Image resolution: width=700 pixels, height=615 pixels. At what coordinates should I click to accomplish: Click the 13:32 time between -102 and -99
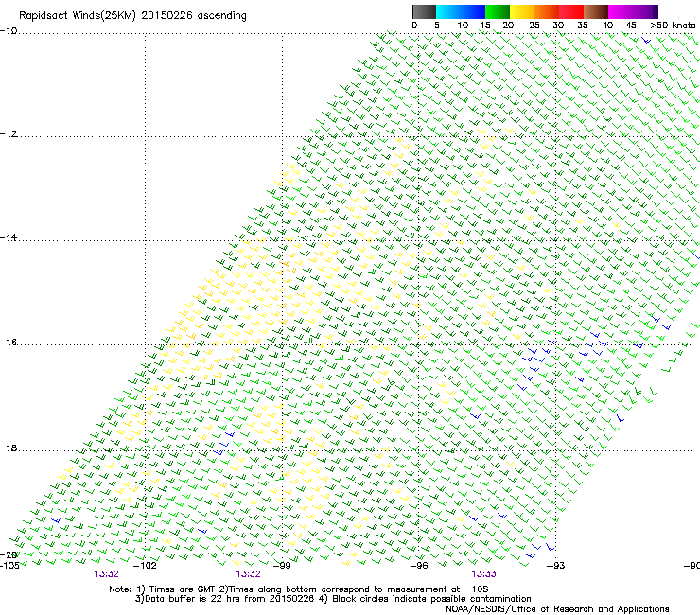[x=248, y=574]
